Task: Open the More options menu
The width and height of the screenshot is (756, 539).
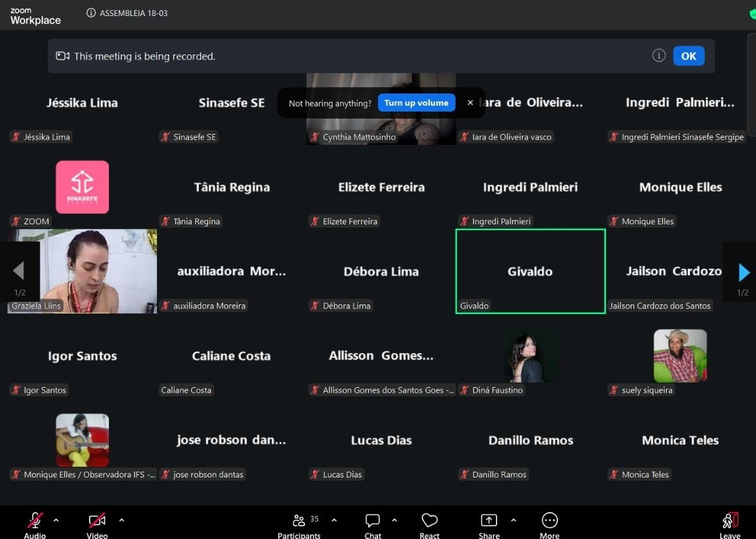Action: coord(550,521)
